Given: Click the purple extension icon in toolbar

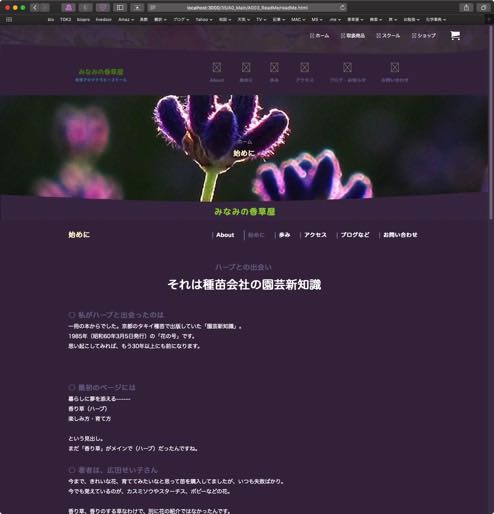Looking at the screenshot, I should coord(69,7).
